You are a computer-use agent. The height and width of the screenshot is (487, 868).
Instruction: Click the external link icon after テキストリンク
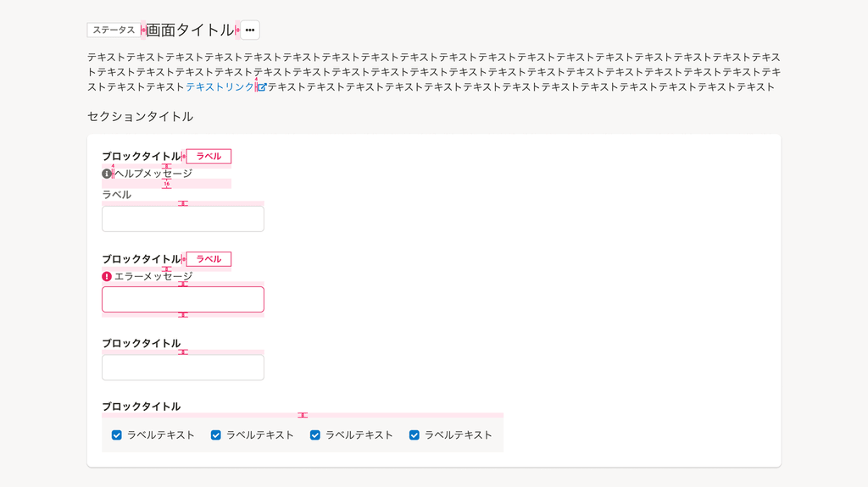(x=261, y=87)
